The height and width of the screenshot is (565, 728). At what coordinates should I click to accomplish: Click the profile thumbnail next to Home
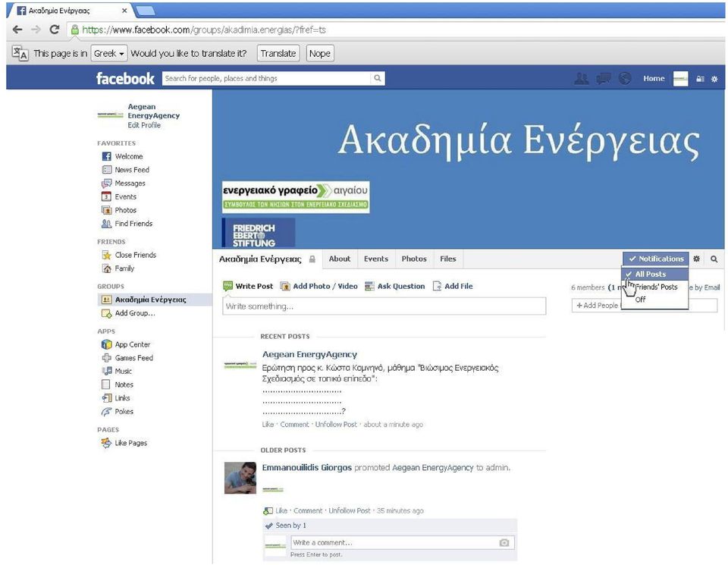(x=681, y=78)
